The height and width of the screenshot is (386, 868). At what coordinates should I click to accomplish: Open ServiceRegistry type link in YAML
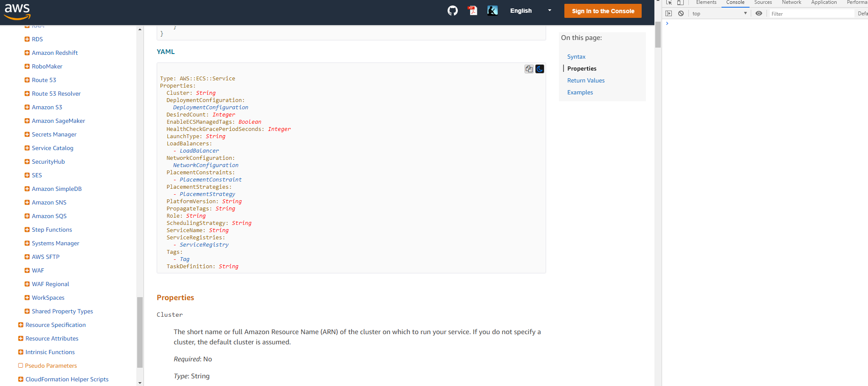pos(204,245)
